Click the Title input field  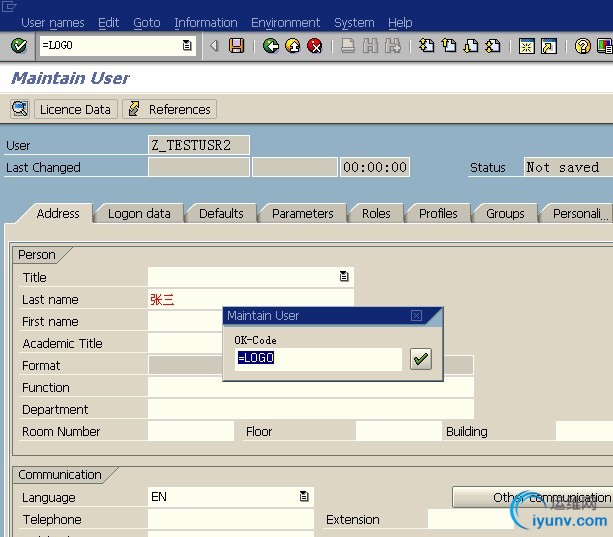tap(251, 277)
